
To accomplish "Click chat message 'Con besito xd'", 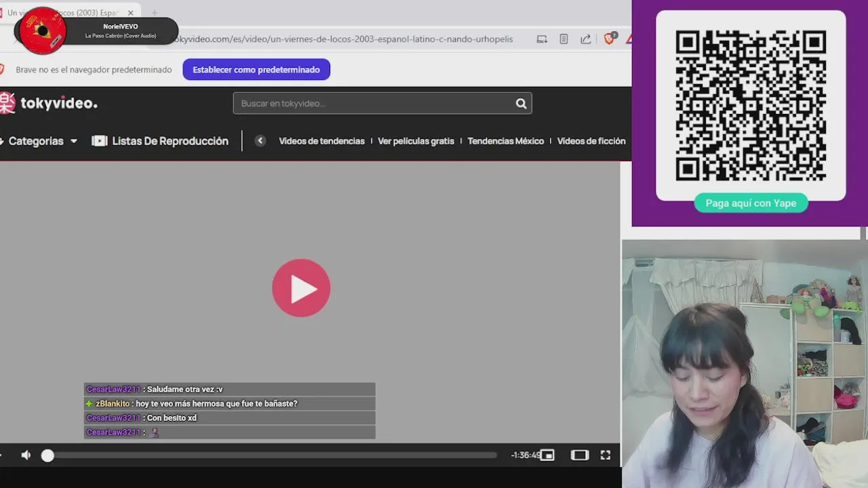I will click(x=172, y=418).
